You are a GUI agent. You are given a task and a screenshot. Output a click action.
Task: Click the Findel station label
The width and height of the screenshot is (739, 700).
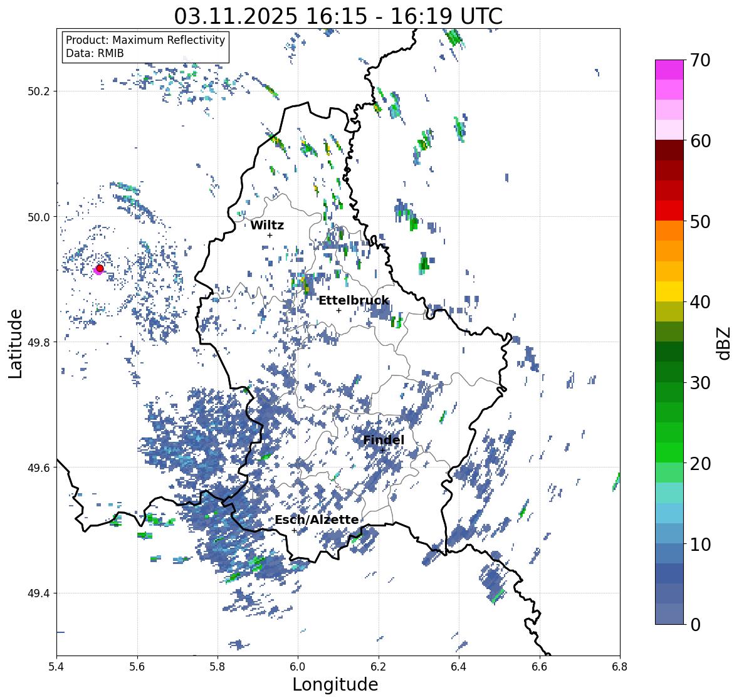(x=384, y=440)
